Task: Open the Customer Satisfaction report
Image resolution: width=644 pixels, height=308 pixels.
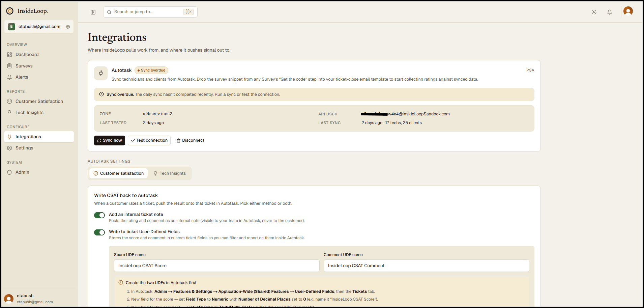Action: pyautogui.click(x=39, y=102)
